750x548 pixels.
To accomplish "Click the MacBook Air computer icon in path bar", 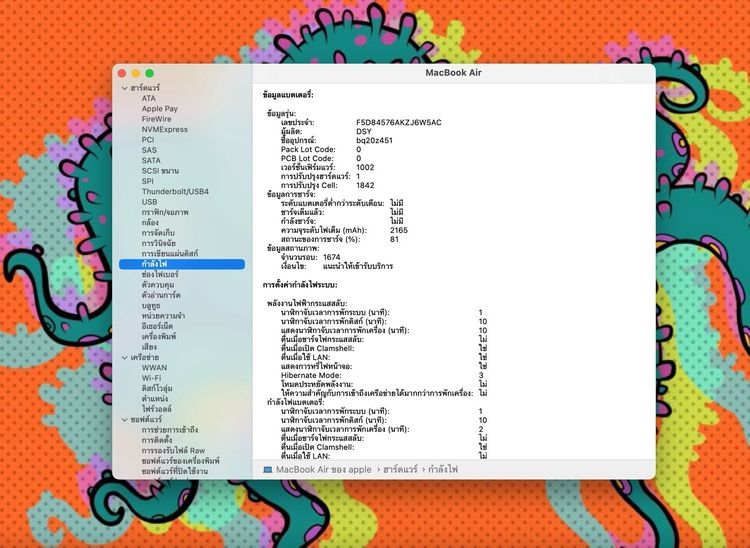I will pyautogui.click(x=268, y=470).
